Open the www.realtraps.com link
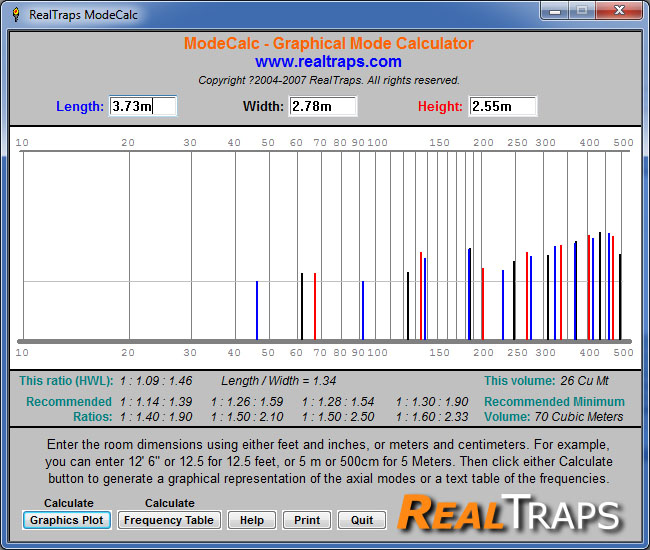650x550 pixels. point(328,62)
